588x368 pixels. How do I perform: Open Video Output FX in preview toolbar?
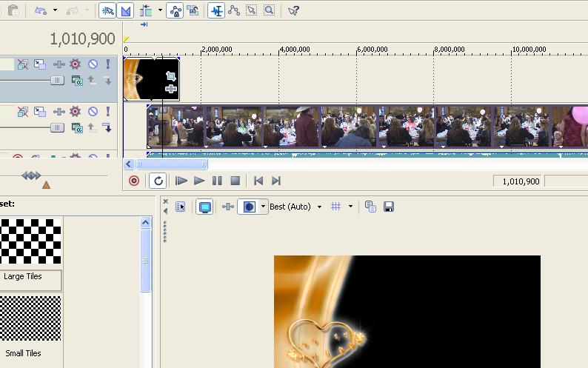click(x=227, y=207)
